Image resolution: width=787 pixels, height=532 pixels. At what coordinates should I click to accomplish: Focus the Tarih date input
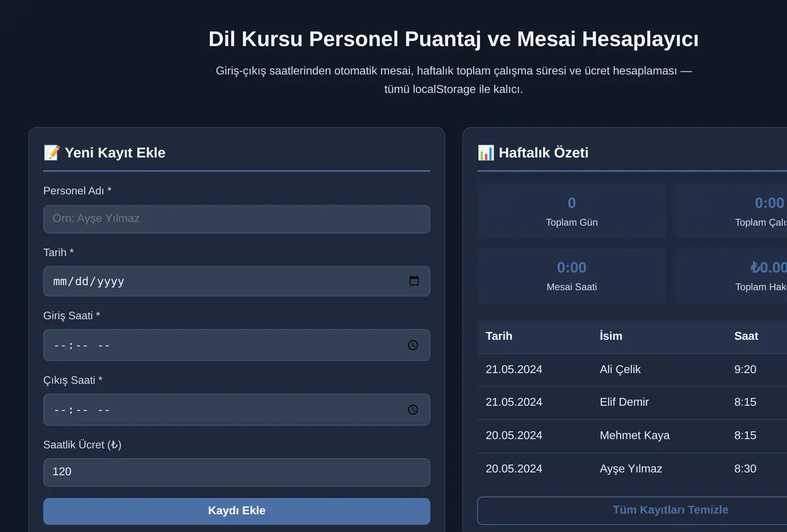pos(237,281)
